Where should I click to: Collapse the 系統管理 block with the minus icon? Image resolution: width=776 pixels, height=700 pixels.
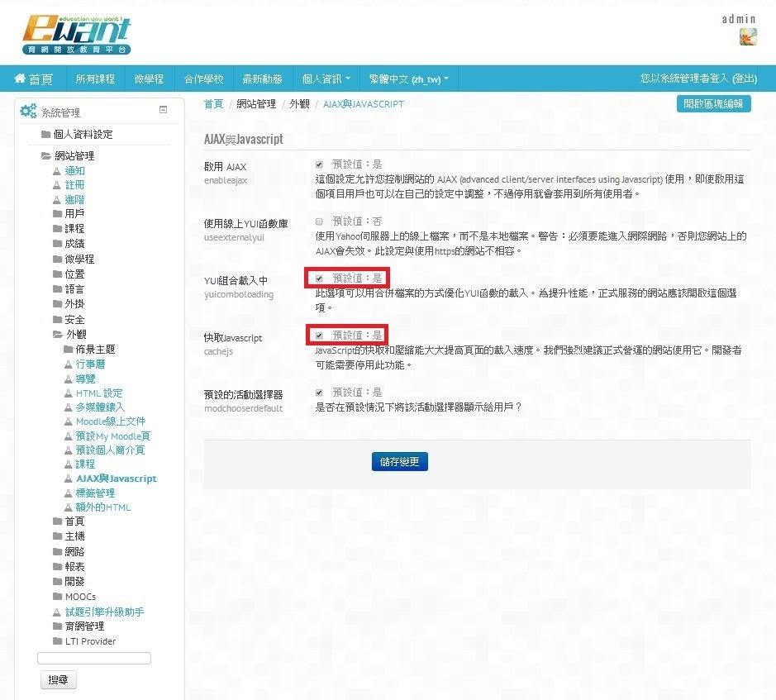pyautogui.click(x=164, y=109)
